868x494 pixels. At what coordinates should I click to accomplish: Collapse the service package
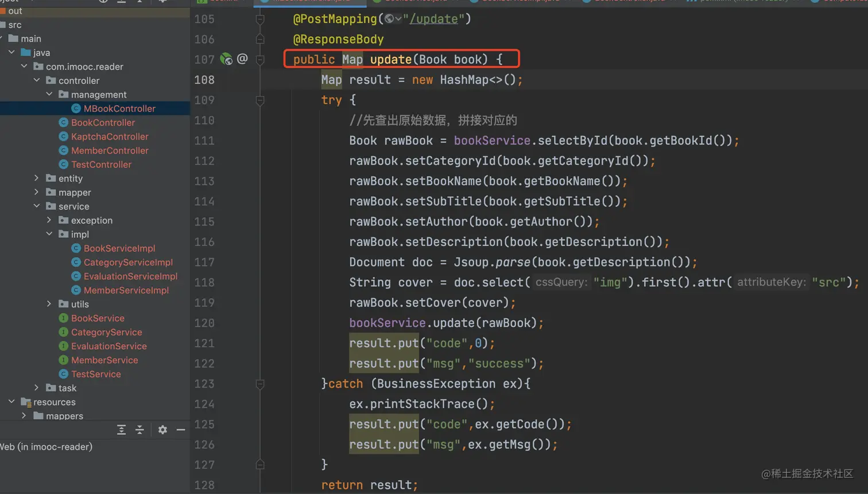tap(37, 206)
